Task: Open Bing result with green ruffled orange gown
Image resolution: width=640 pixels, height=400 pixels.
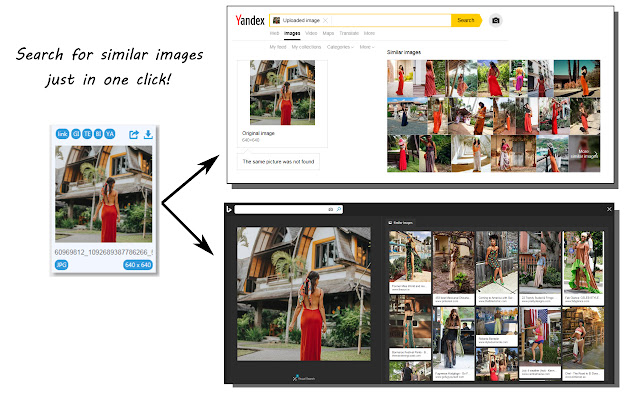Action: (583, 268)
